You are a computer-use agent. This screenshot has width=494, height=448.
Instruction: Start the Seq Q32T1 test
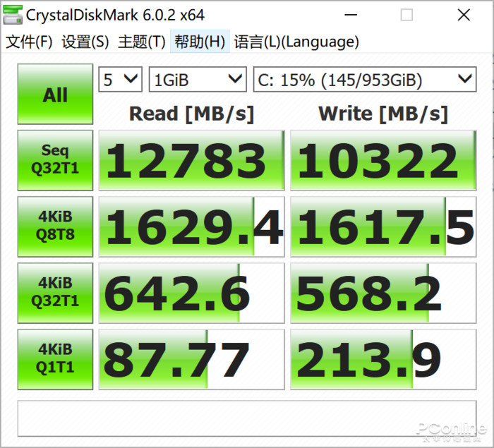56,160
